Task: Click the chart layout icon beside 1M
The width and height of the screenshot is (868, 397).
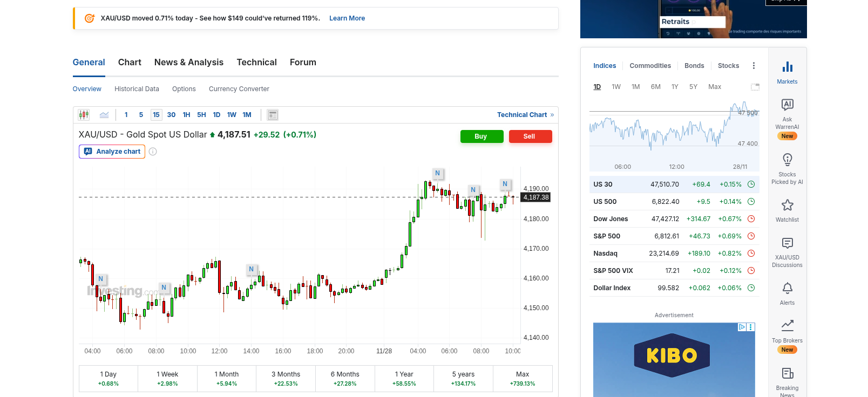Action: (273, 115)
